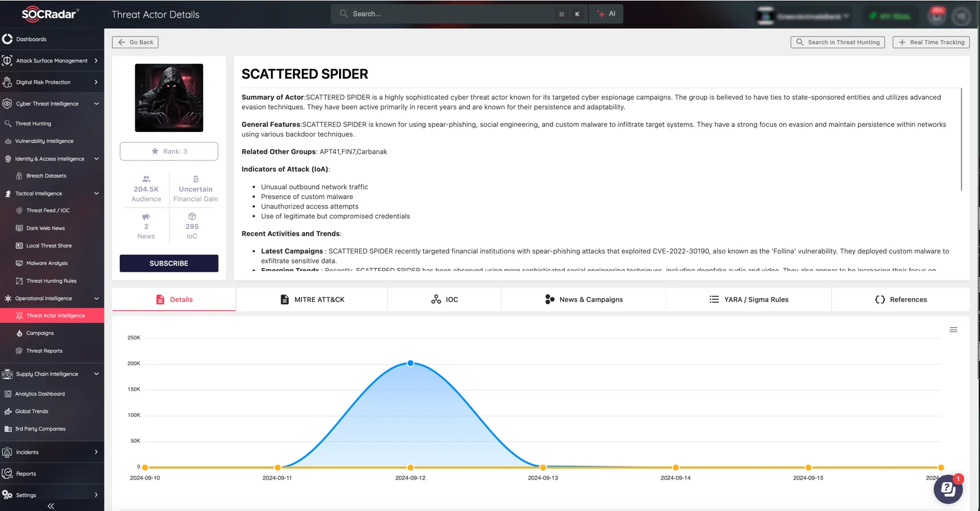
Task: Collapse Identity & Access Intelligence chevron
Action: click(x=96, y=159)
